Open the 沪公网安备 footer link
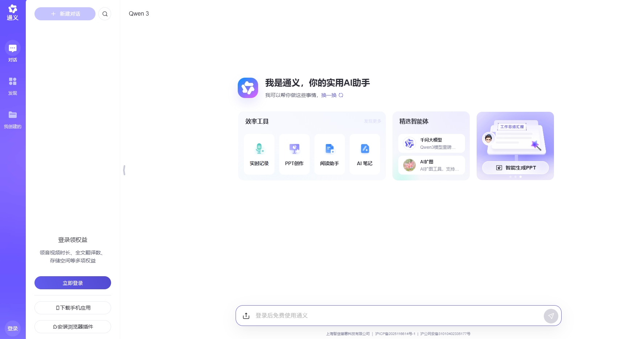Image resolution: width=644 pixels, height=339 pixels. point(445,334)
